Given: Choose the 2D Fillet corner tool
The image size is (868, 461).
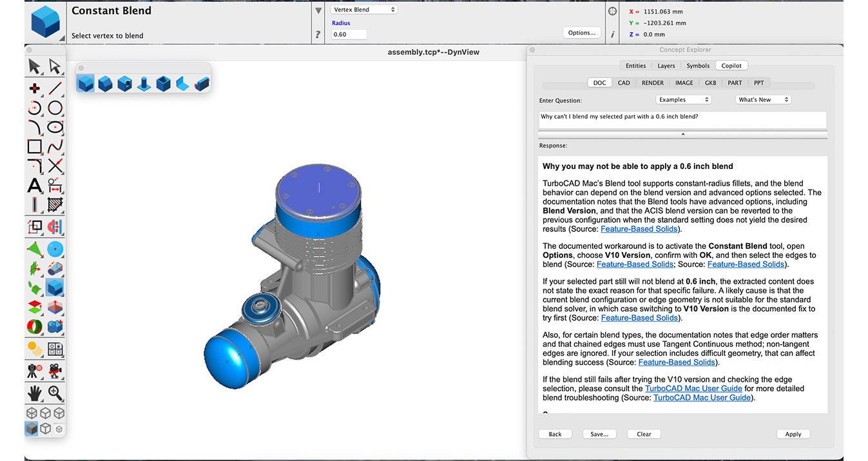Looking at the screenshot, I should 35,166.
